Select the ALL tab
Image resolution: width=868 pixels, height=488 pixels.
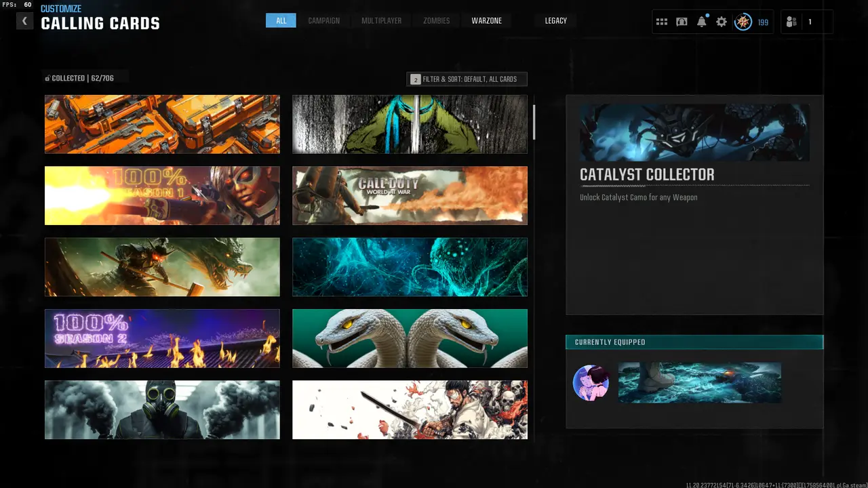[x=281, y=21]
